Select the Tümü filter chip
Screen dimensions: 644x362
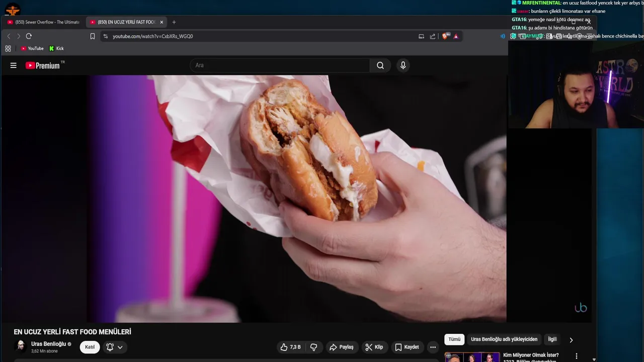pyautogui.click(x=454, y=339)
